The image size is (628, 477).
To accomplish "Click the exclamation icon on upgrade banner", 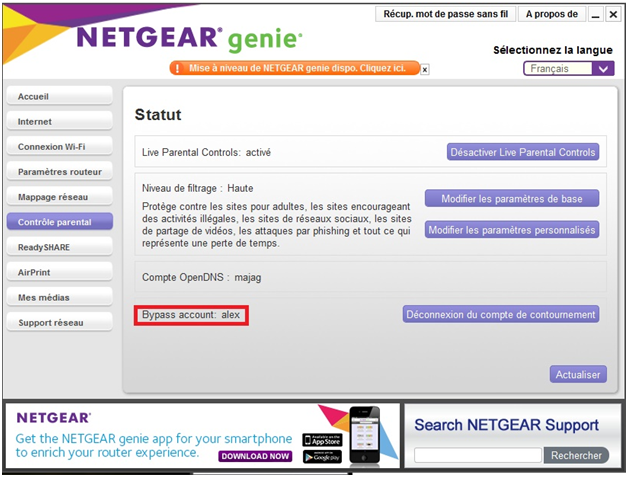I will point(177,68).
